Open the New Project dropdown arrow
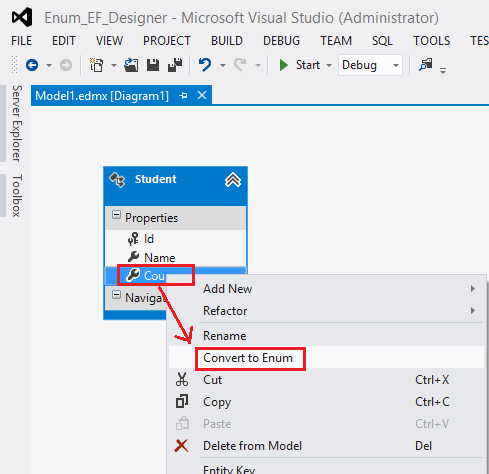489x474 pixels. click(114, 65)
